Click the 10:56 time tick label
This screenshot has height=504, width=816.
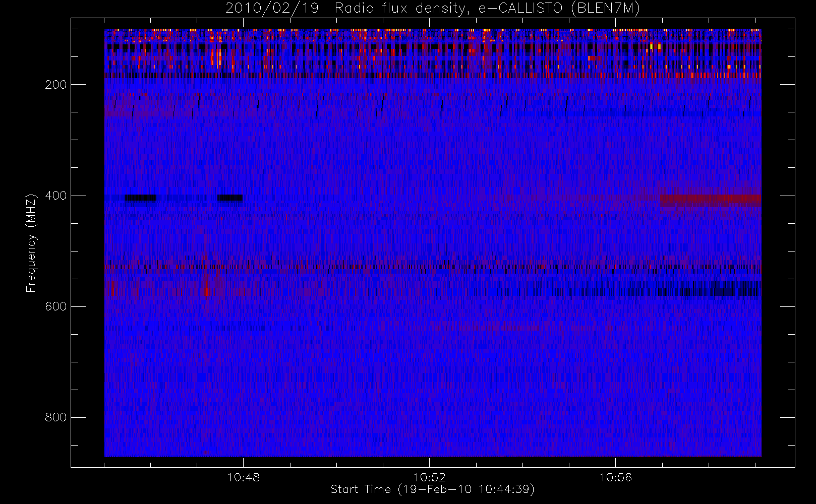pos(615,477)
